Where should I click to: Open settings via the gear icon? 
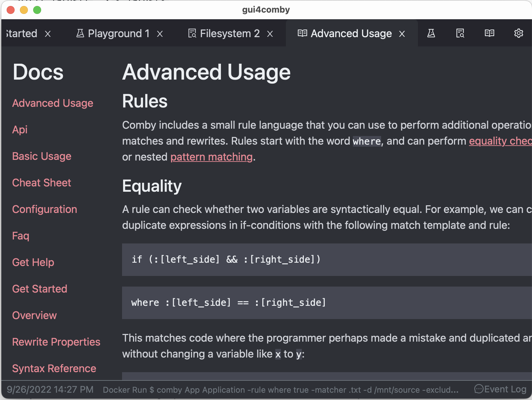tap(518, 33)
